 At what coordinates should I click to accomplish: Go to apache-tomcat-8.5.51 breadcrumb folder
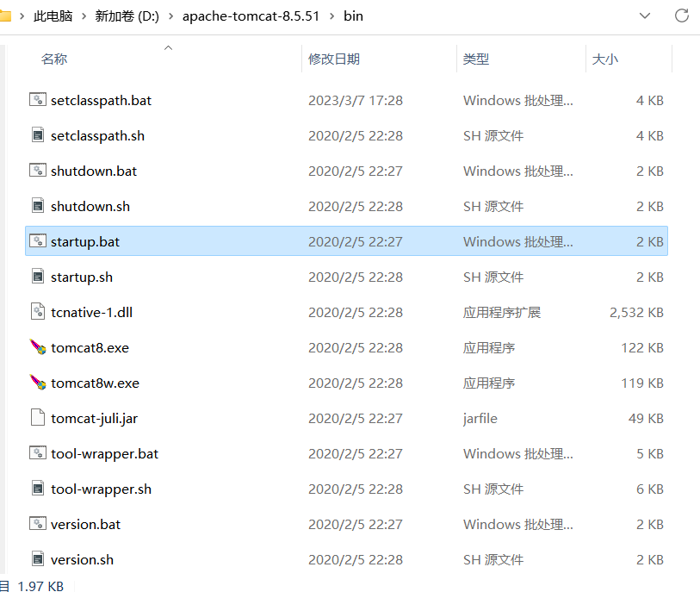(251, 16)
